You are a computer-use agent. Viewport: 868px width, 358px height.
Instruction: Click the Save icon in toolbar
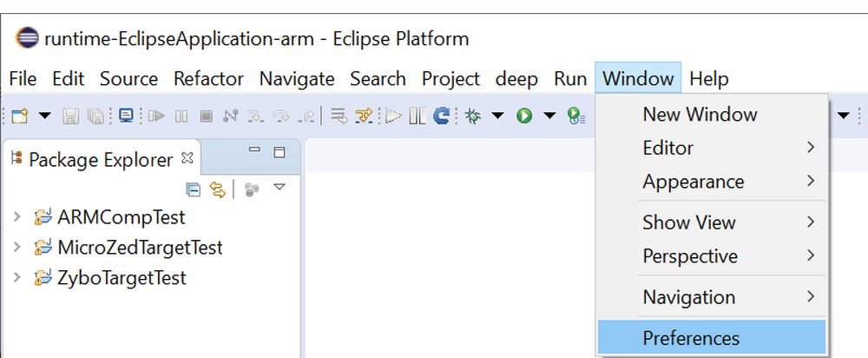(x=71, y=115)
